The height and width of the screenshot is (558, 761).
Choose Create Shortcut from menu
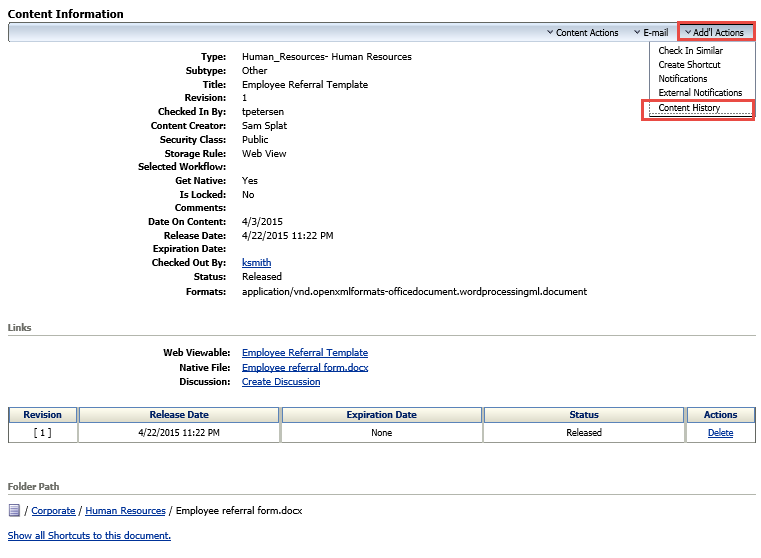click(x=689, y=65)
